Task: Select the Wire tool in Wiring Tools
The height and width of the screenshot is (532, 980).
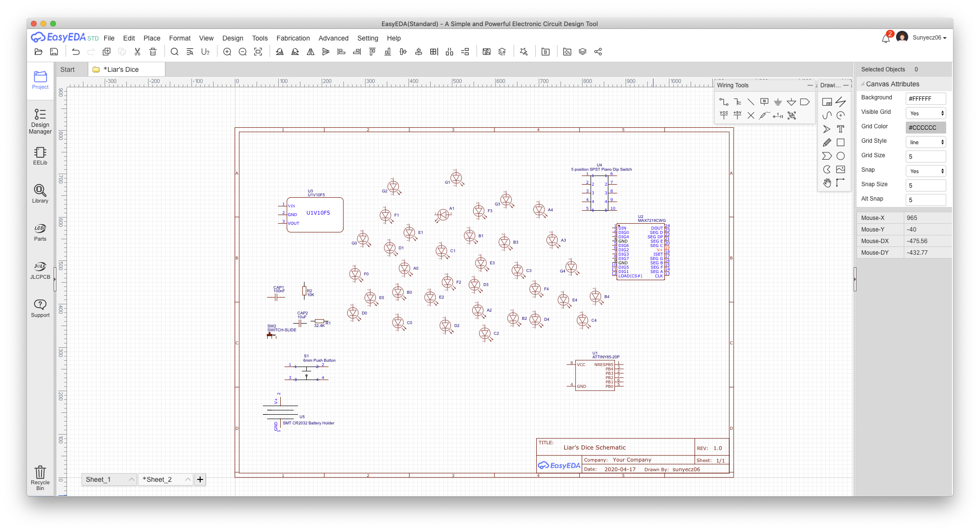Action: [x=723, y=102]
